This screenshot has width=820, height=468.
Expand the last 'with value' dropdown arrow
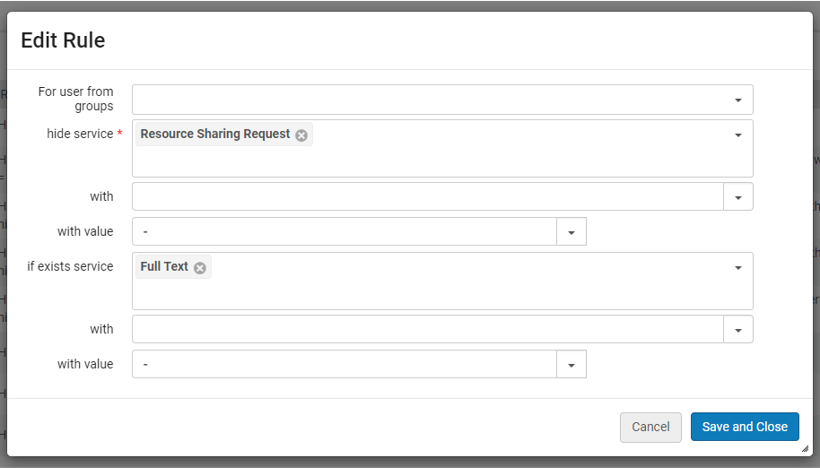571,365
